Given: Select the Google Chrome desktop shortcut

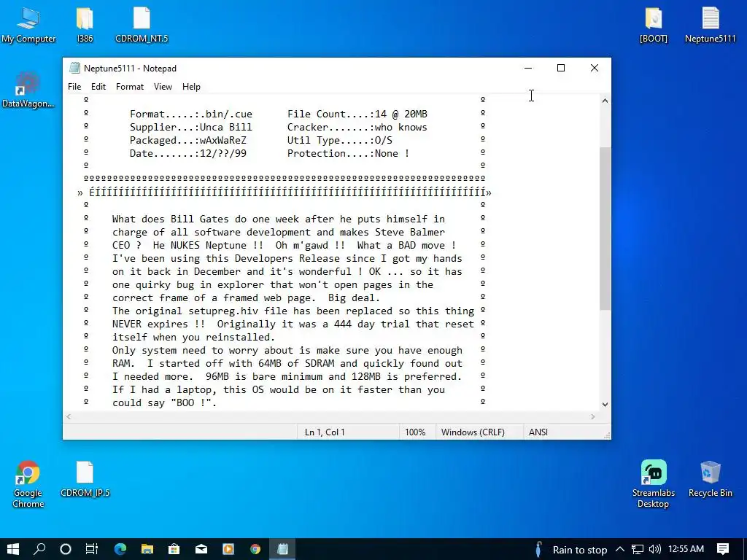Looking at the screenshot, I should pyautogui.click(x=28, y=484).
